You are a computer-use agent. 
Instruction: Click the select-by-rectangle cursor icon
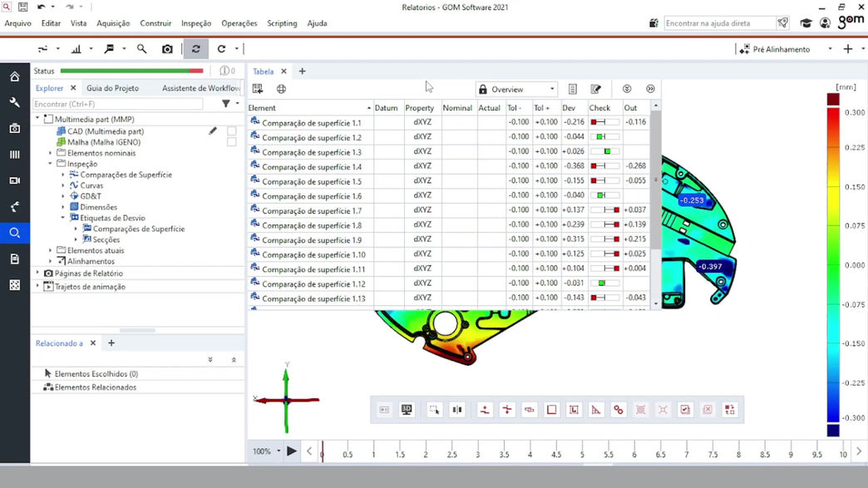pos(435,409)
